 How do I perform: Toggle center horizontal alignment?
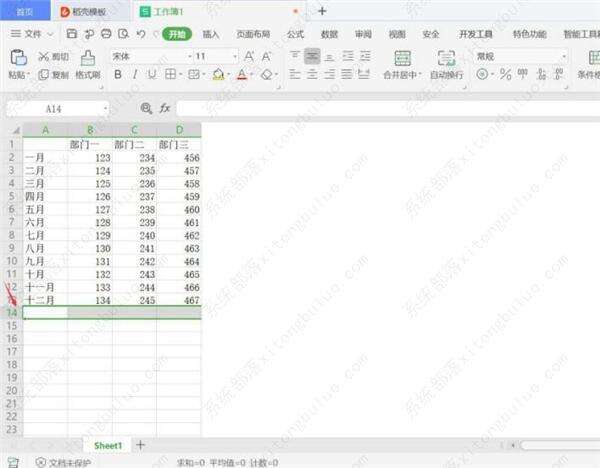[x=312, y=74]
